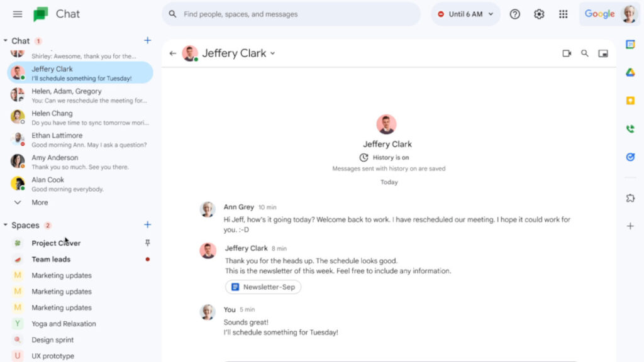Open the Until 6 AM status dropdown

point(466,14)
